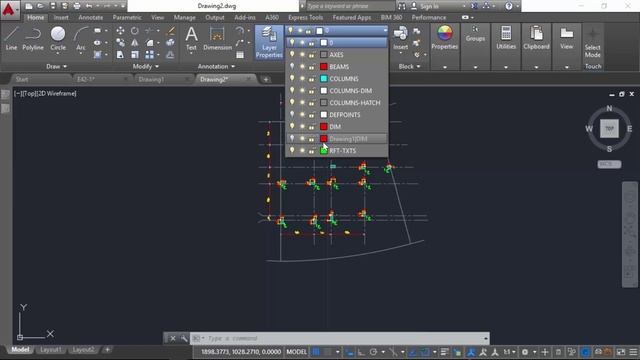Image resolution: width=640 pixels, height=360 pixels.
Task: Collapse the layer dropdown combo box
Action: coord(384,31)
